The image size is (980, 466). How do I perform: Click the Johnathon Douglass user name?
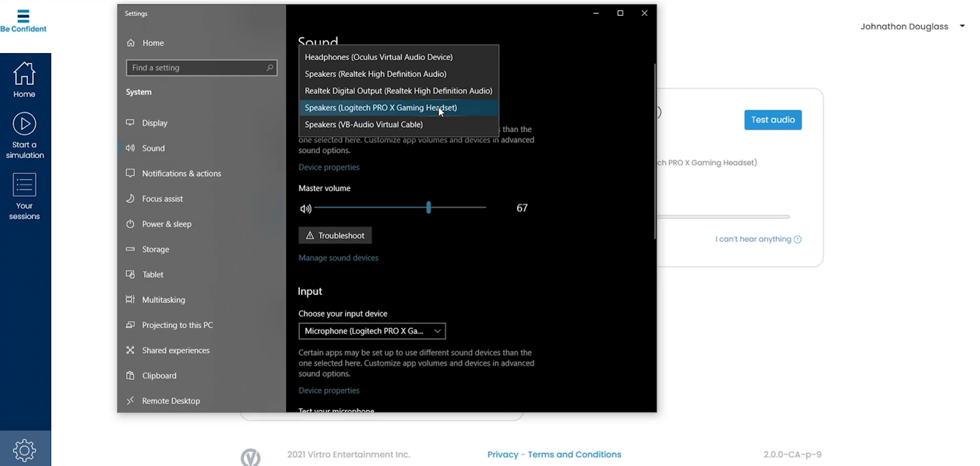[x=904, y=27]
